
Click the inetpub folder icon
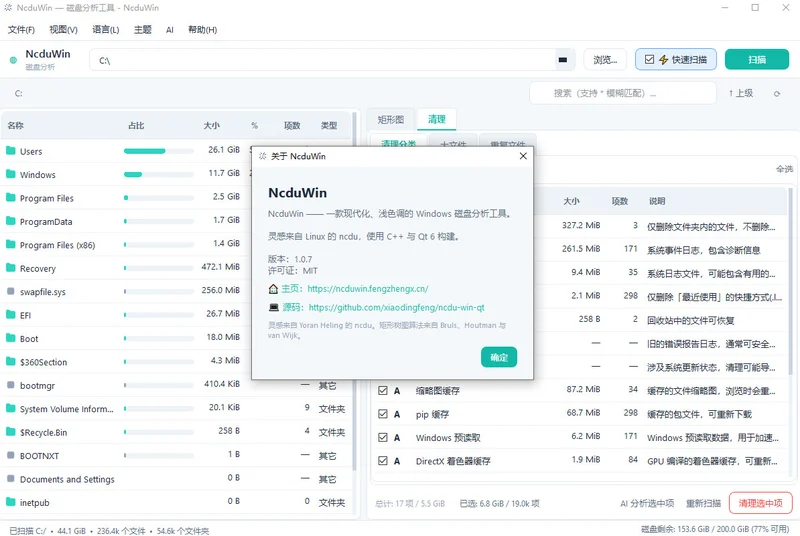11,502
